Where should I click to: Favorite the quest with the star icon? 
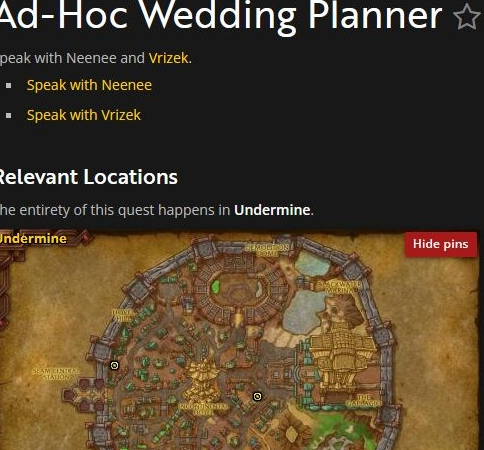coord(467,16)
